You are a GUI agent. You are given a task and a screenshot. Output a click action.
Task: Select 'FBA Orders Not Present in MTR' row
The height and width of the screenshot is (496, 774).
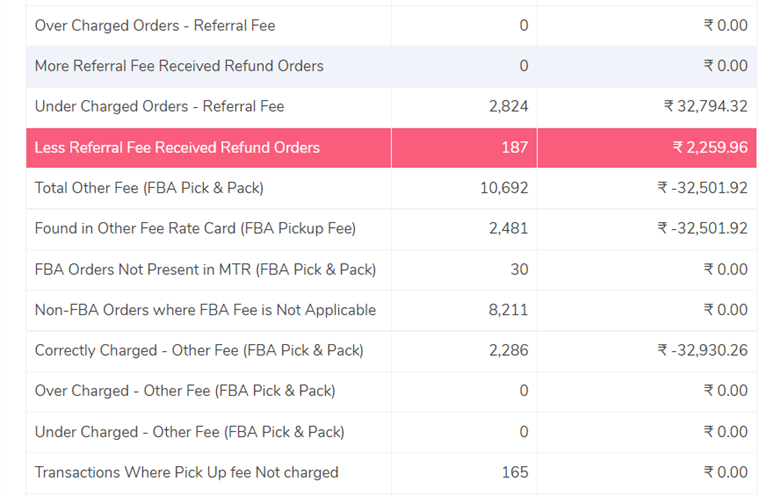click(391, 269)
